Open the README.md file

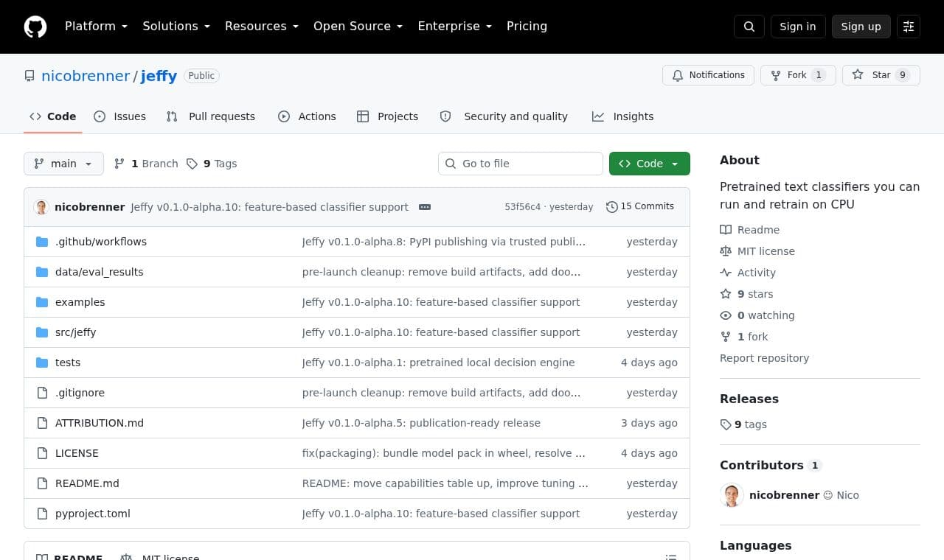point(87,483)
